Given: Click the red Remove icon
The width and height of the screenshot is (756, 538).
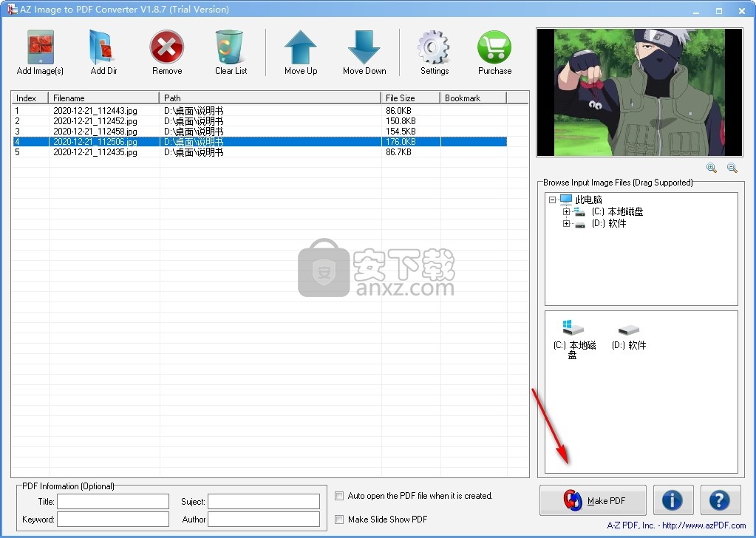Looking at the screenshot, I should click(x=167, y=47).
